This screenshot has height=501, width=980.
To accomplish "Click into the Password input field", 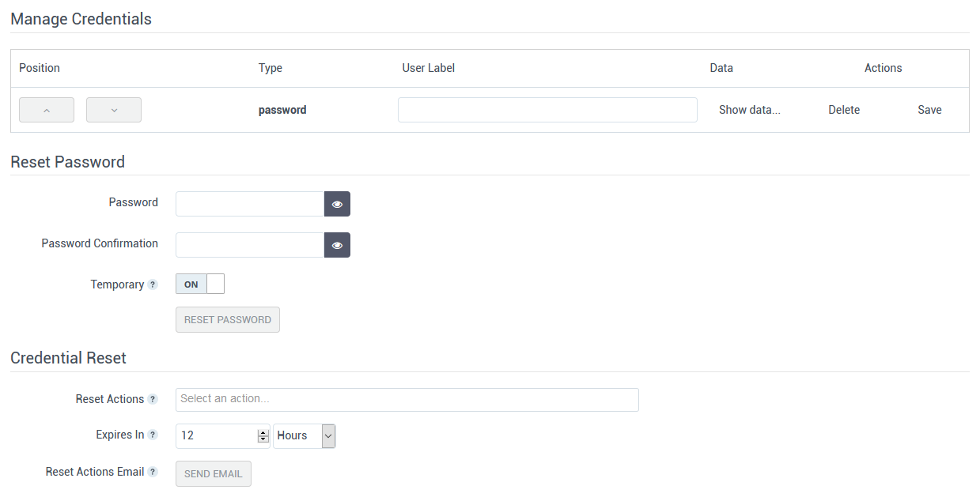I will click(x=250, y=204).
